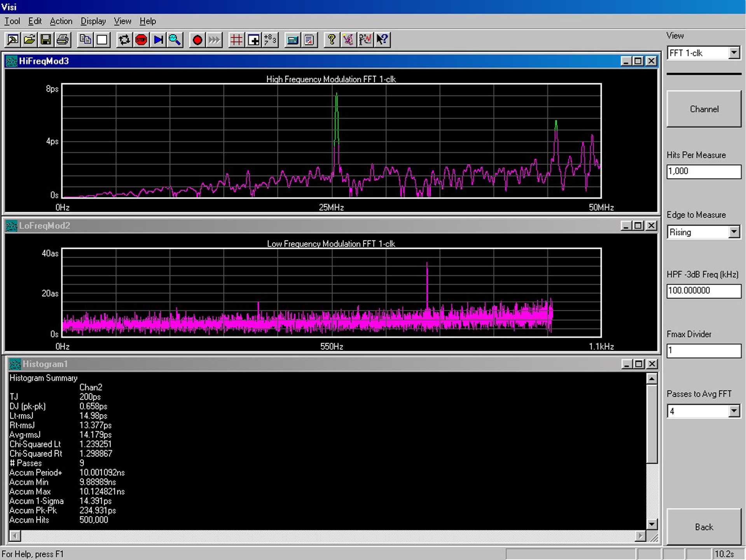Click Histogram1 horizontal scroll right arrow
Image resolution: width=746 pixels, height=560 pixels.
[640, 536]
